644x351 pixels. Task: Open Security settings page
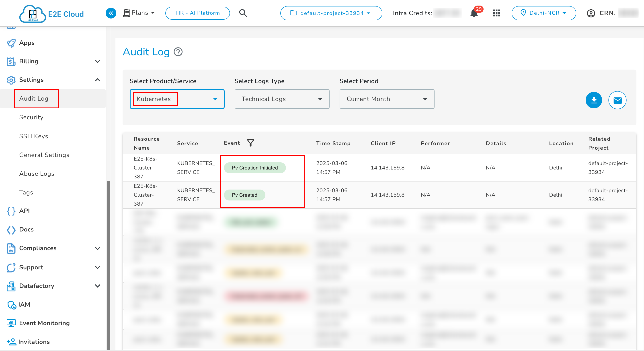pyautogui.click(x=31, y=117)
